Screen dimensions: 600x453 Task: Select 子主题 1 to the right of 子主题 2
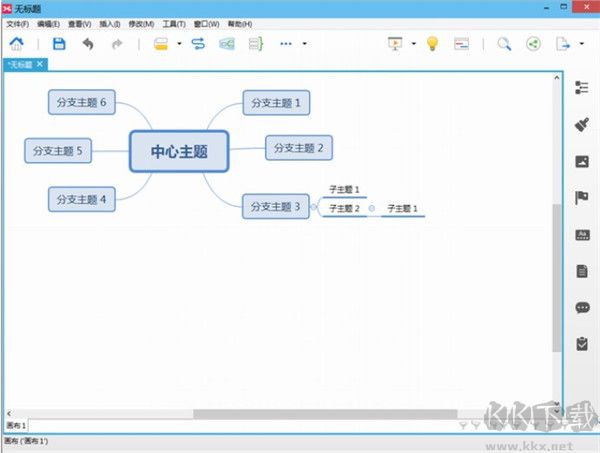pyautogui.click(x=402, y=209)
